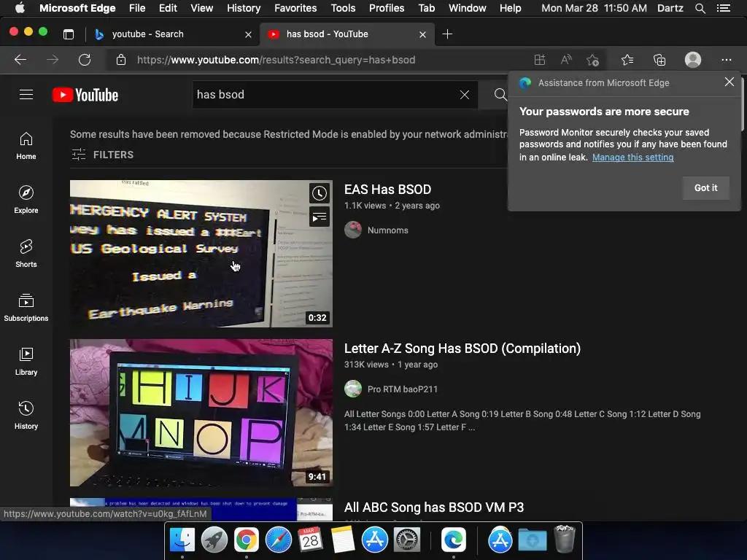Open the tab actions menu icon

click(x=69, y=34)
